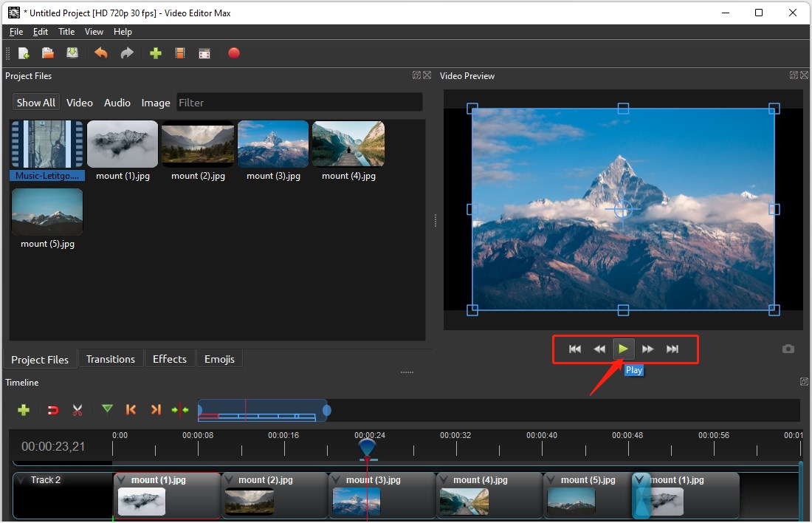Viewport: 812px width, 523px height.
Task: Open the mount (5).jpg clip chevron menu
Action: [x=551, y=479]
